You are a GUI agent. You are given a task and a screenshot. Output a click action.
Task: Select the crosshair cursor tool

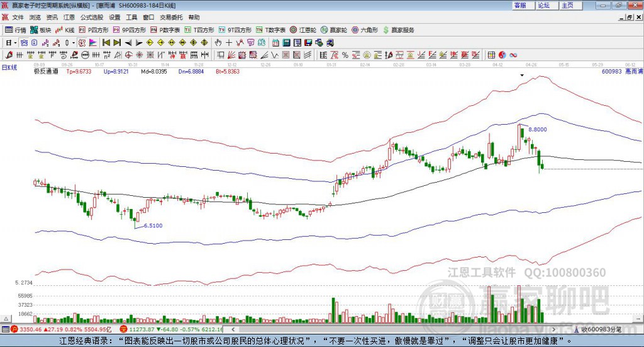pyautogui.click(x=229, y=43)
